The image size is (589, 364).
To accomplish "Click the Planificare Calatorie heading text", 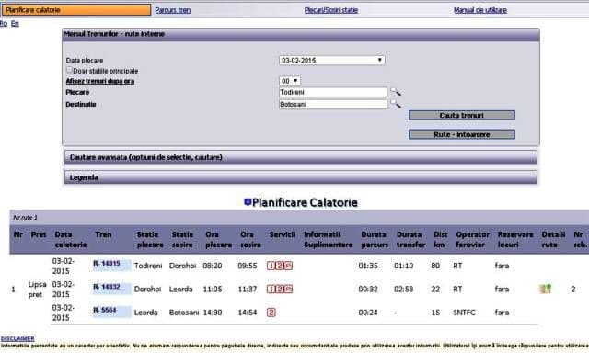I will (x=305, y=202).
